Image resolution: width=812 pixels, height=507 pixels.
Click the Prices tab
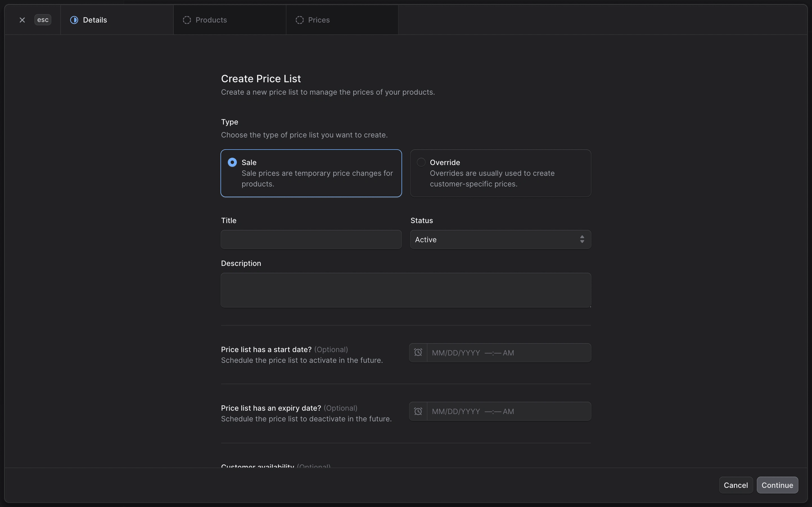[x=319, y=19]
